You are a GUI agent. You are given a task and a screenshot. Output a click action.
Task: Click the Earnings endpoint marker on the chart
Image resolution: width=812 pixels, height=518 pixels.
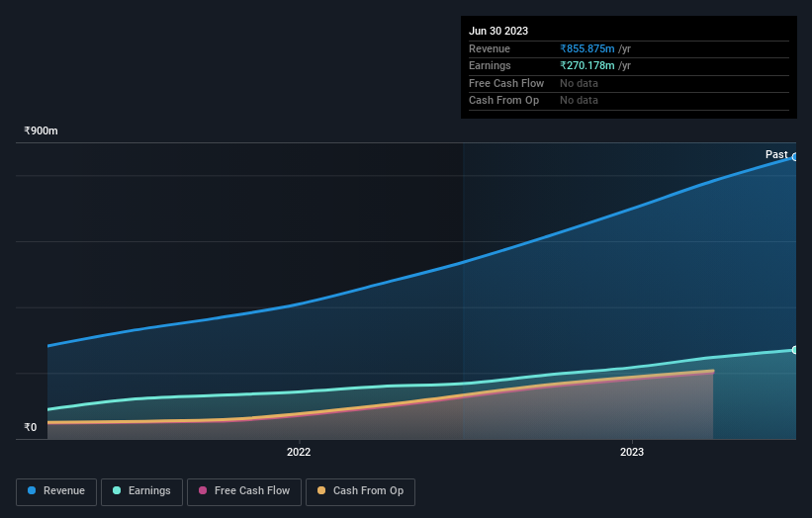click(x=795, y=350)
